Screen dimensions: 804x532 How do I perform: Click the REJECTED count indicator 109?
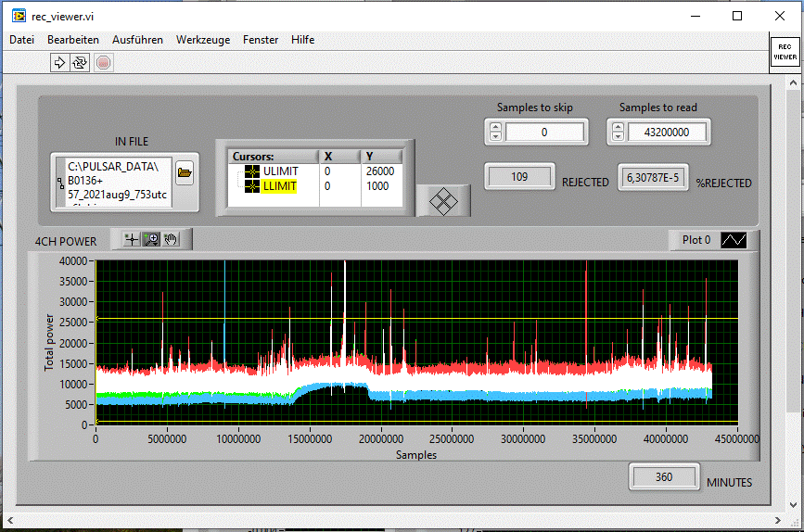519,177
